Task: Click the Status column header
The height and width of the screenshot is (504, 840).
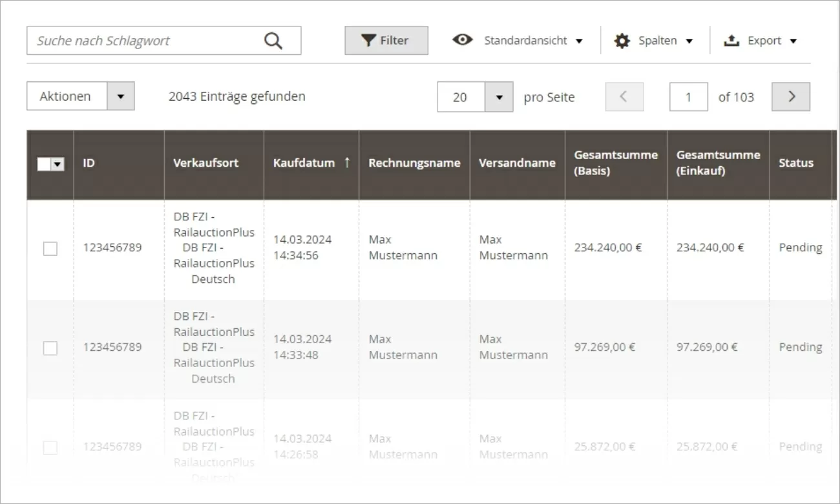Action: [796, 163]
